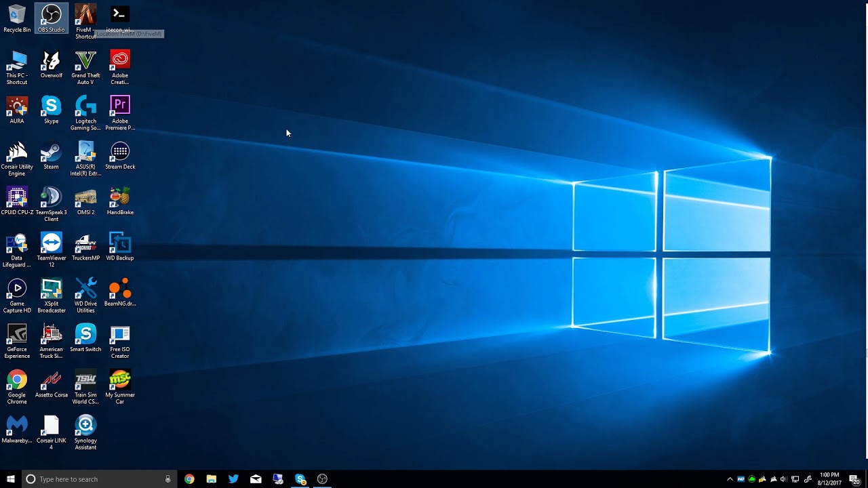Select the TruckersMP desktop icon
868x488 pixels.
tap(85, 246)
